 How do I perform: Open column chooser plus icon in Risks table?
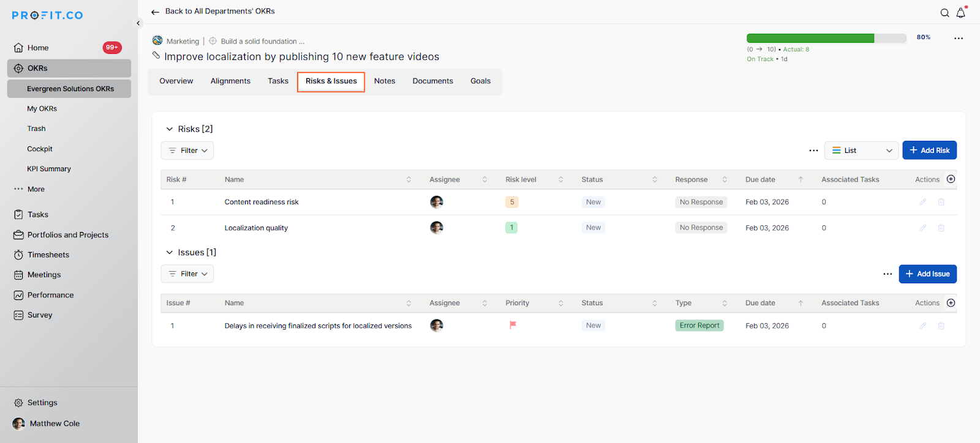(x=951, y=179)
